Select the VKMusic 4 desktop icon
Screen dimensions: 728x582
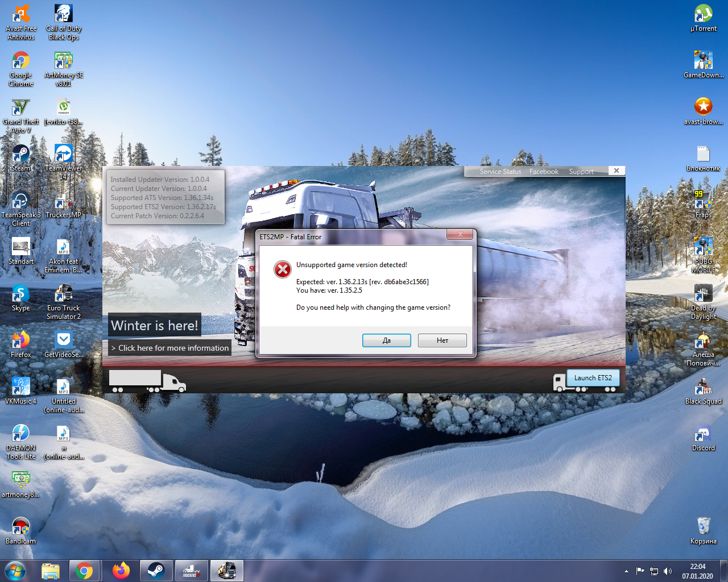[21, 391]
